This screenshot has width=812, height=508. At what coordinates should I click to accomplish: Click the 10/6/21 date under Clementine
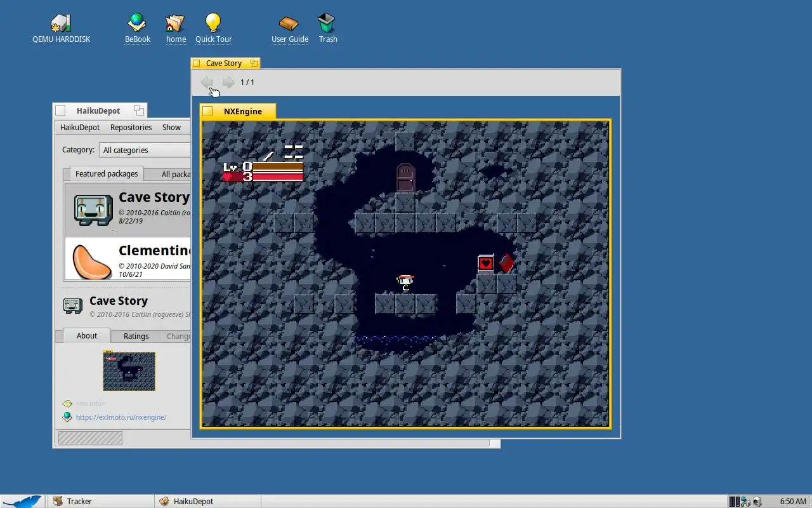pyautogui.click(x=130, y=275)
